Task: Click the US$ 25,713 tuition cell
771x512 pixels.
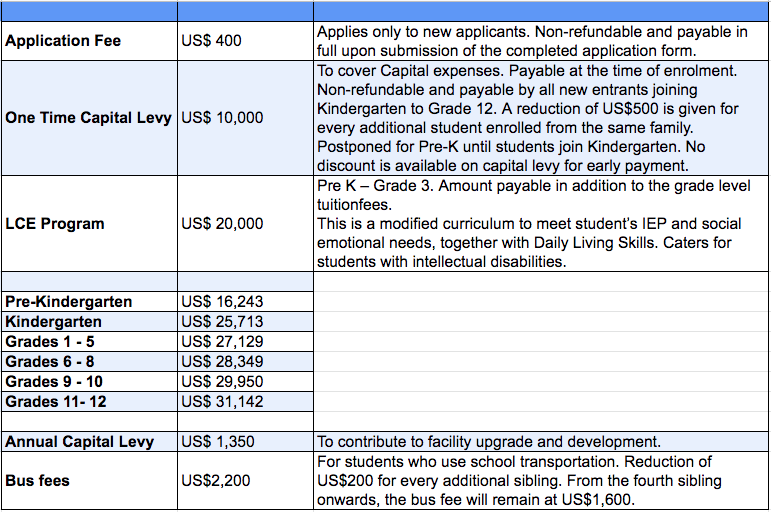Action: (x=245, y=322)
